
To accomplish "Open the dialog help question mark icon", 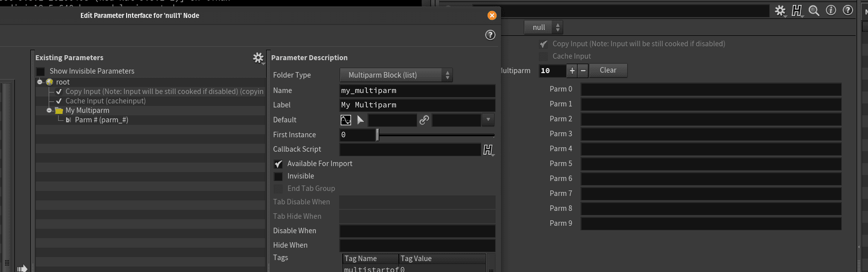I will 490,35.
